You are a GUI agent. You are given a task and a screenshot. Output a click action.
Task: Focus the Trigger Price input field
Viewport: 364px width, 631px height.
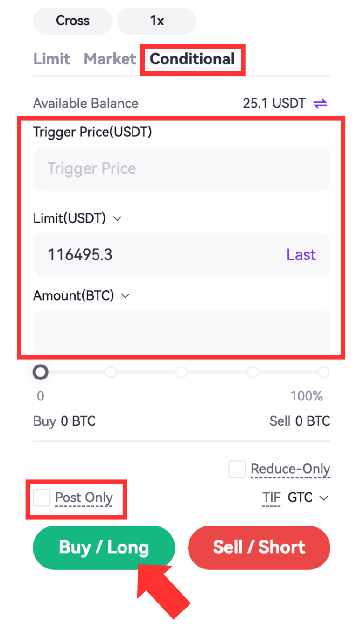click(x=181, y=168)
